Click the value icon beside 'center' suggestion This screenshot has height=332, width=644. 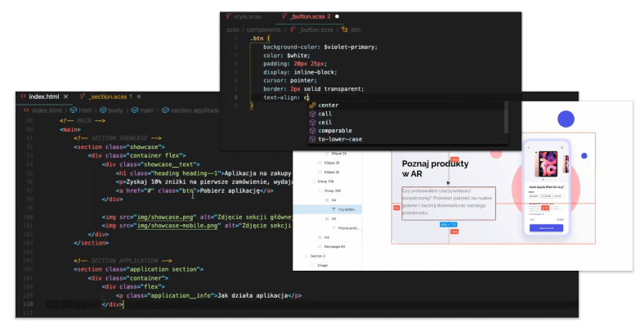point(312,105)
